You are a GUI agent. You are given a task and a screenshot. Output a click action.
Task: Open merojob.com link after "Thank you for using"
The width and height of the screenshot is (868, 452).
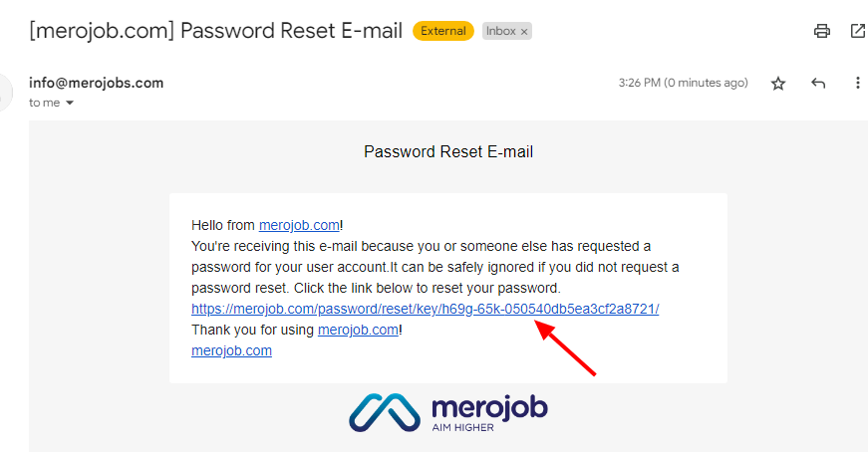pos(358,330)
